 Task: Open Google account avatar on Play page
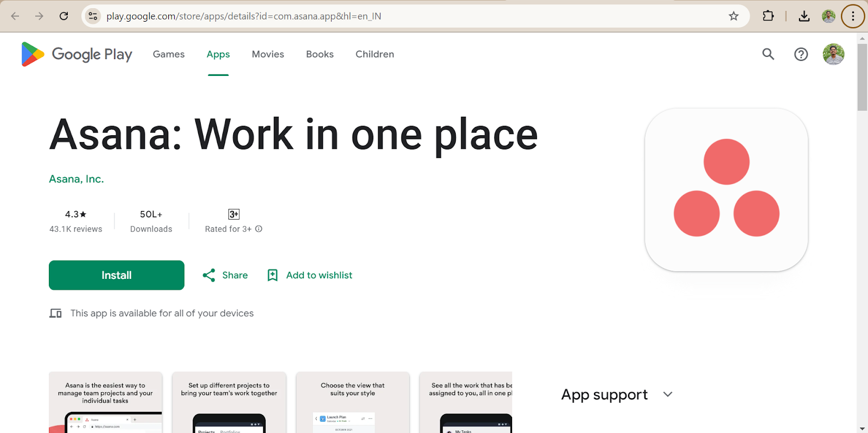(833, 54)
